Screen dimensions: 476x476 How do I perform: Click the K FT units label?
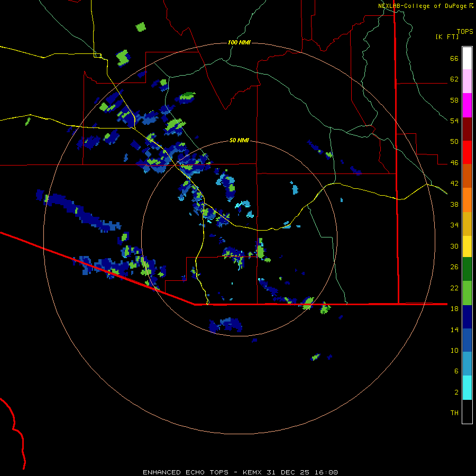(x=447, y=37)
